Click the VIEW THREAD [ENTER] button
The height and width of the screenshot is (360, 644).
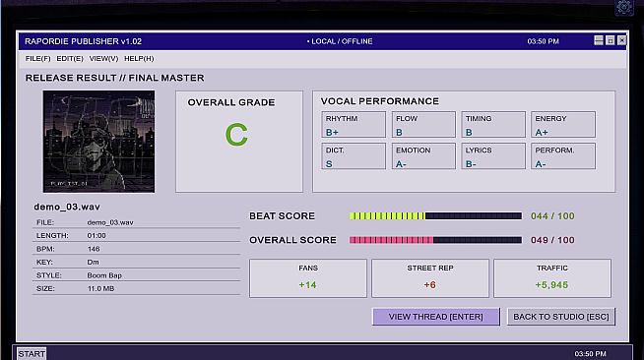coord(436,317)
